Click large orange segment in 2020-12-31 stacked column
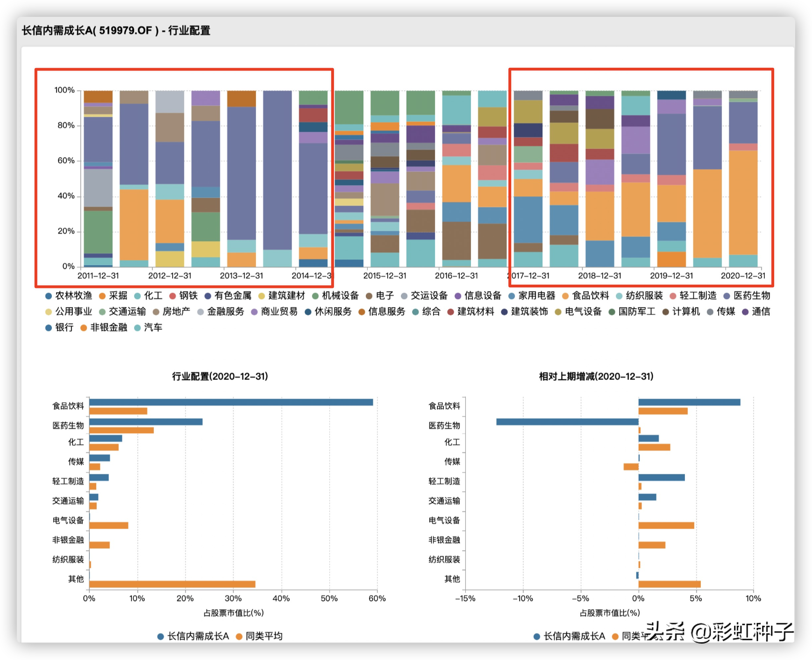The image size is (812, 660). tap(743, 202)
